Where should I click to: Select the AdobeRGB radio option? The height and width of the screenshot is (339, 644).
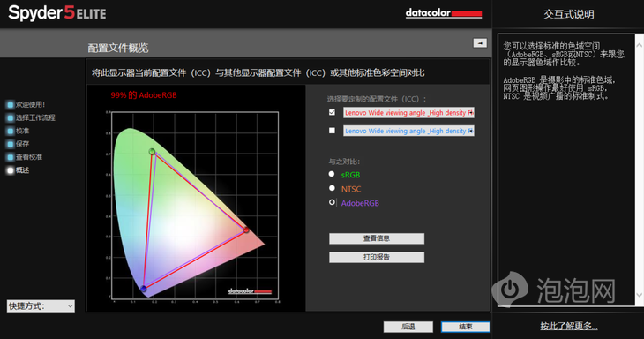(x=332, y=202)
